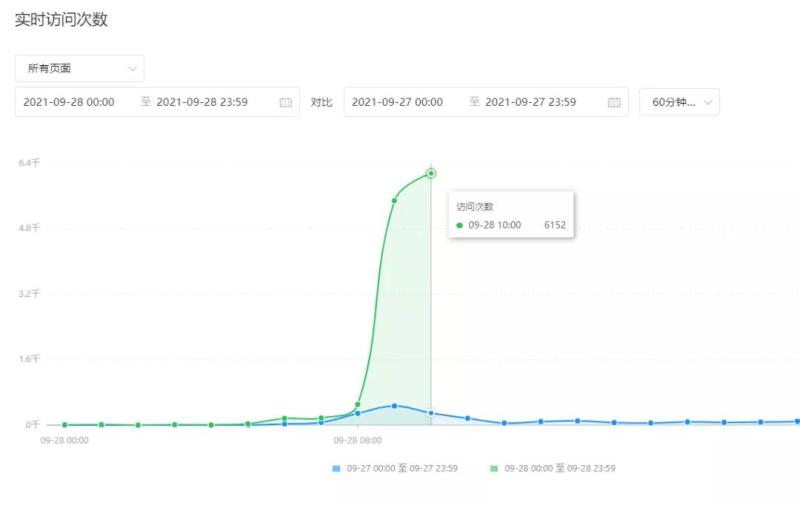Viewport: 800px width, 505px height.
Task: Click x-axis label 09-28 00:00
Action: click(x=65, y=440)
